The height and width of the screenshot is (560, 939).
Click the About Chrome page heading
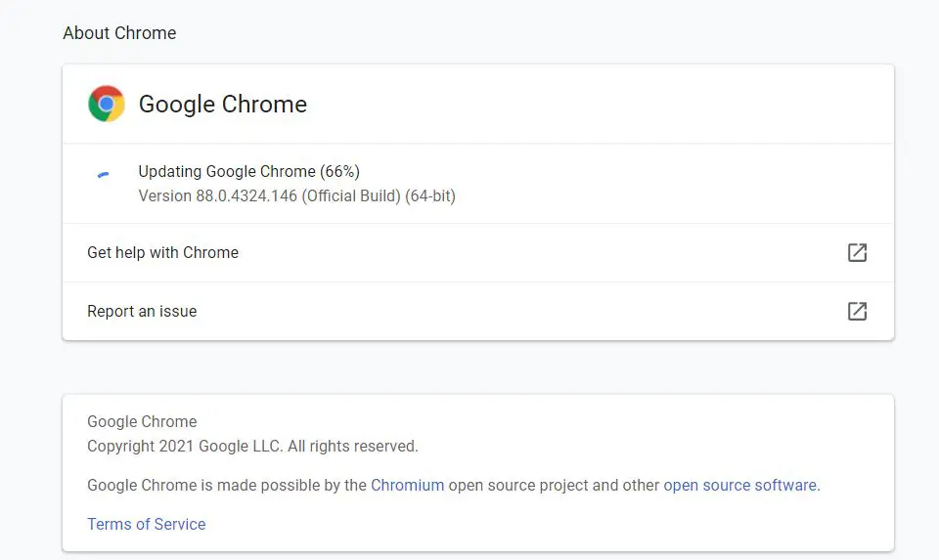119,33
